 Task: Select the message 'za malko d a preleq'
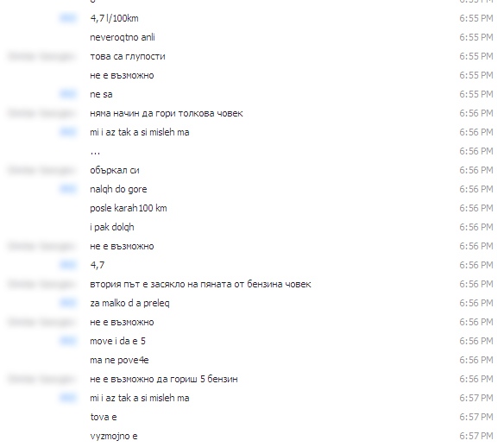tap(129, 303)
